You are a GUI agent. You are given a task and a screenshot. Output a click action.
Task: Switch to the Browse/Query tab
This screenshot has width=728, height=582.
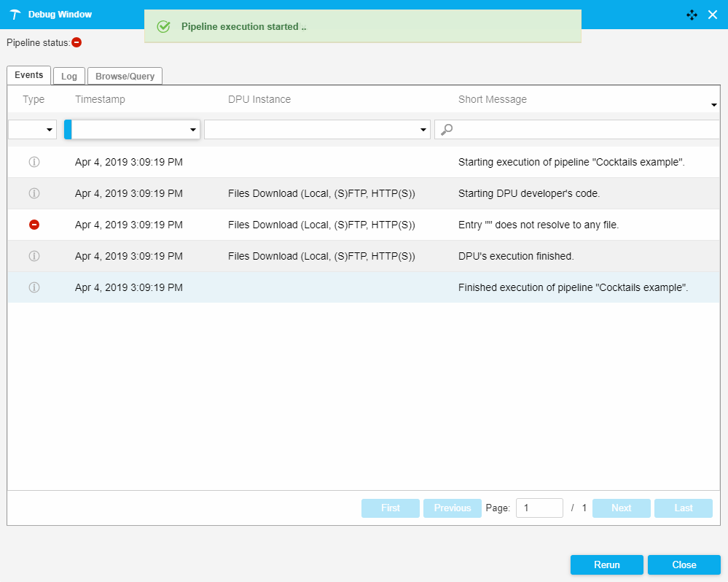click(x=125, y=76)
